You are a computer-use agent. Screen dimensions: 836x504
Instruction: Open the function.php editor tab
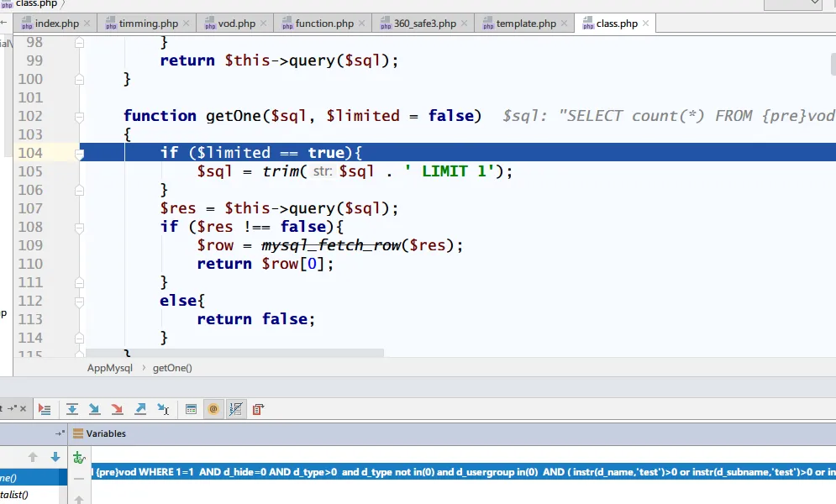323,24
